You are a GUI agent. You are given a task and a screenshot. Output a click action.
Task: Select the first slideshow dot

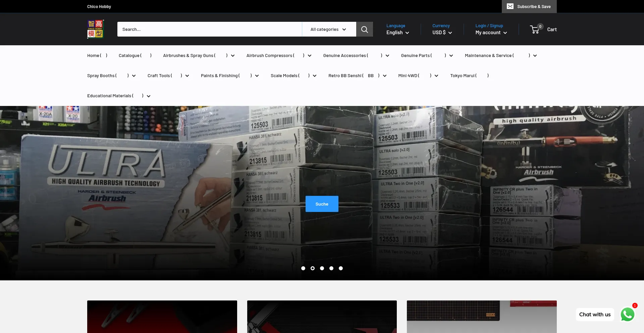pos(303,268)
